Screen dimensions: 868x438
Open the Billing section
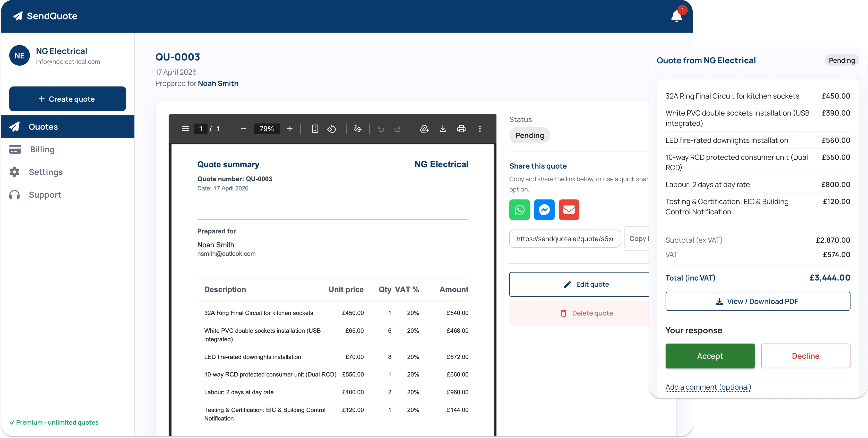[68, 149]
